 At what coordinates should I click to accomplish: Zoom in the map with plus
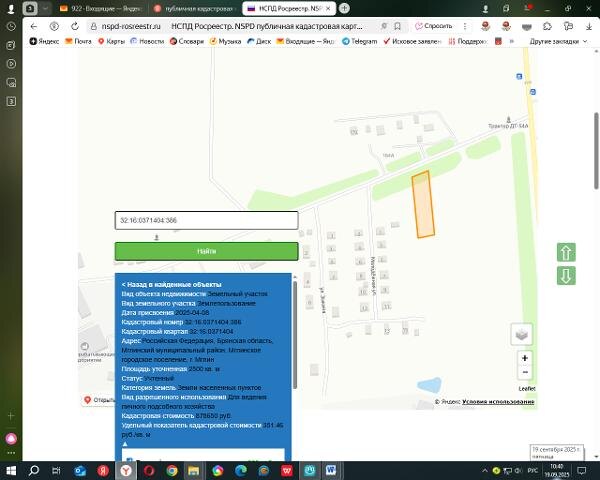coord(525,358)
